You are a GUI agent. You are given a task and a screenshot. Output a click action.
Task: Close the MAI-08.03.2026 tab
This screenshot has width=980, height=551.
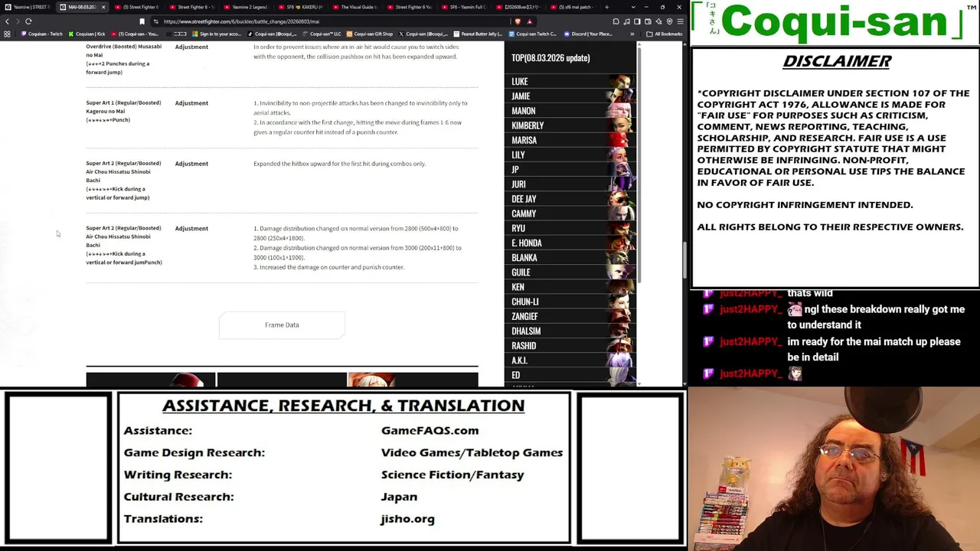coord(103,7)
